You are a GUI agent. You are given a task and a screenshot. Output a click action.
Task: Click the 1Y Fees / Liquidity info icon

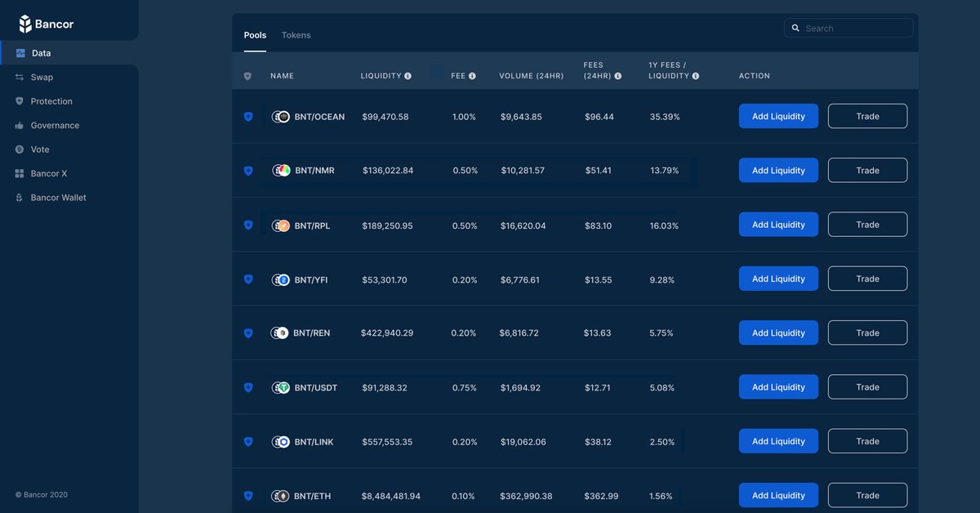coord(696,76)
